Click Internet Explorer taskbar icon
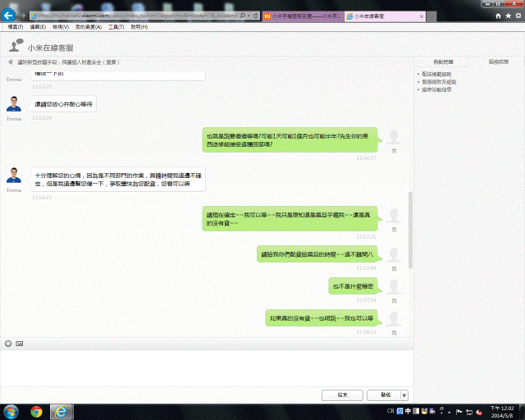The width and height of the screenshot is (525, 420). point(62,412)
